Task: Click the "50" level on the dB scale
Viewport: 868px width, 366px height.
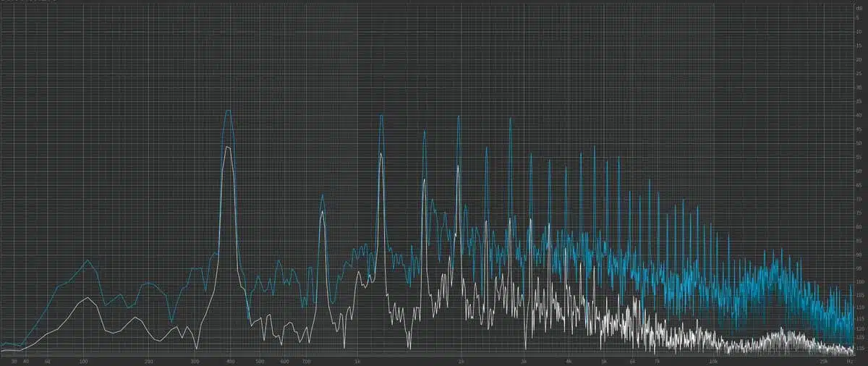Action: pos(859,144)
